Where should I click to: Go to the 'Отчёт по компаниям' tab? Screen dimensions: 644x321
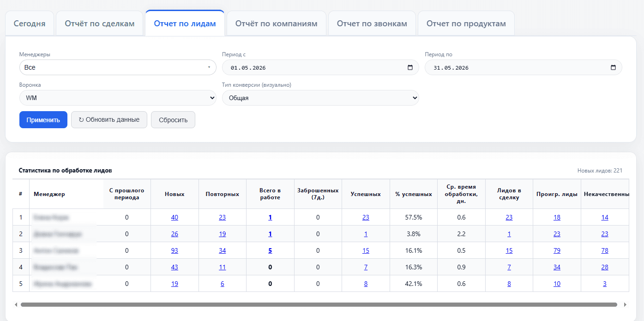(x=277, y=24)
